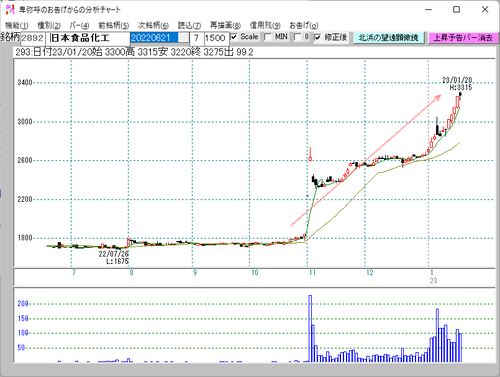Open the お告げ(o) menu
500x377 pixels.
pyautogui.click(x=304, y=25)
